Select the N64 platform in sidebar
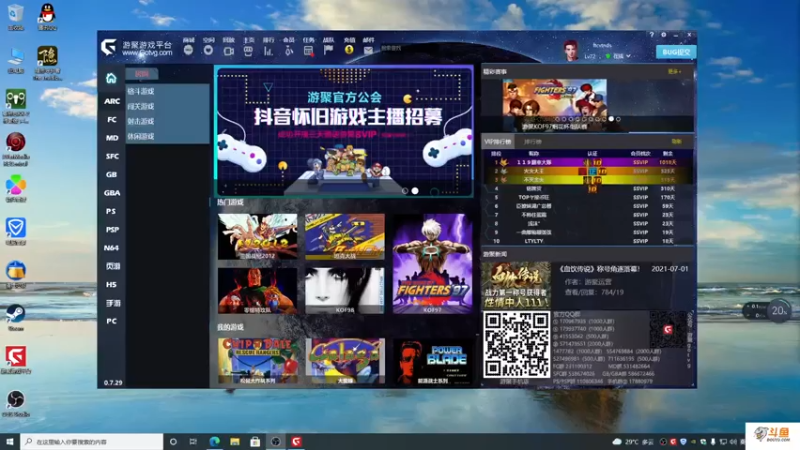Screen dimensions: 800x450 coord(112,248)
